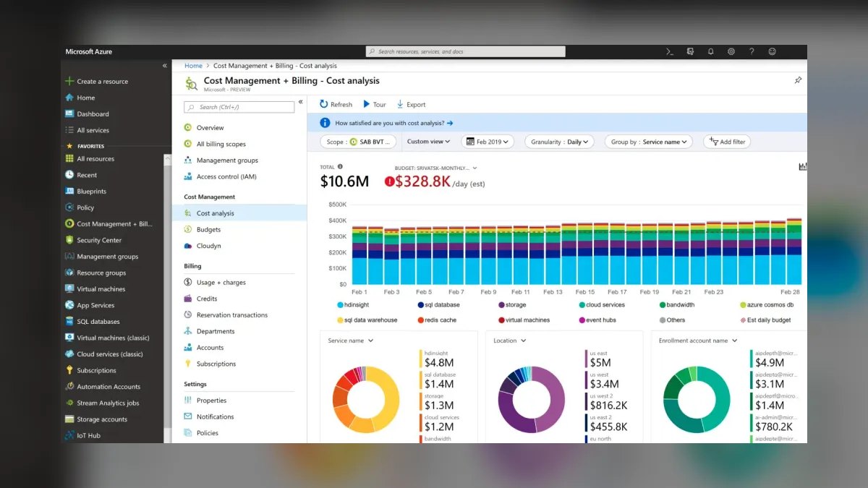Open IoT Hub in sidebar
868x488 pixels.
pos(88,436)
